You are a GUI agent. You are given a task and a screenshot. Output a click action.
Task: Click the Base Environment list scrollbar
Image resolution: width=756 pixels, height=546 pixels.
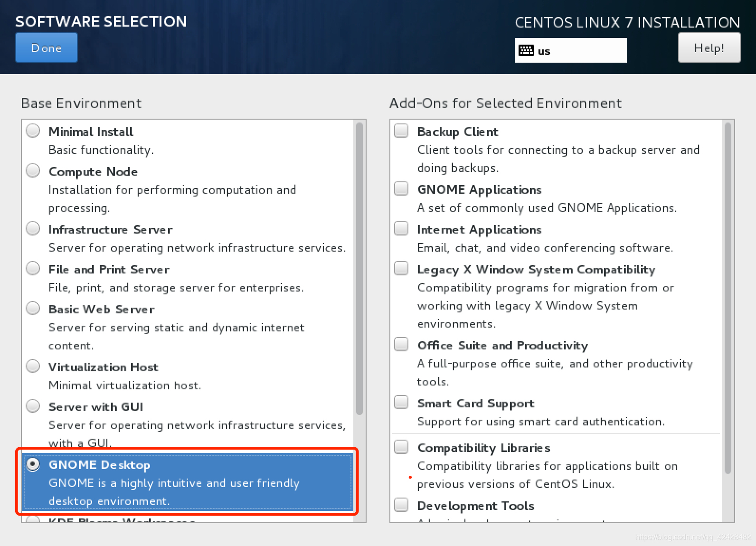(359, 269)
